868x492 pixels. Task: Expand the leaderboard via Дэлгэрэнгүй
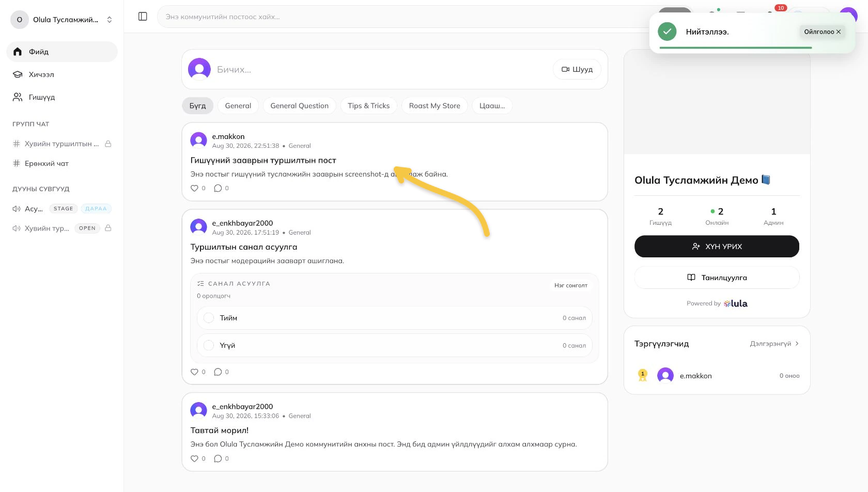coord(774,344)
